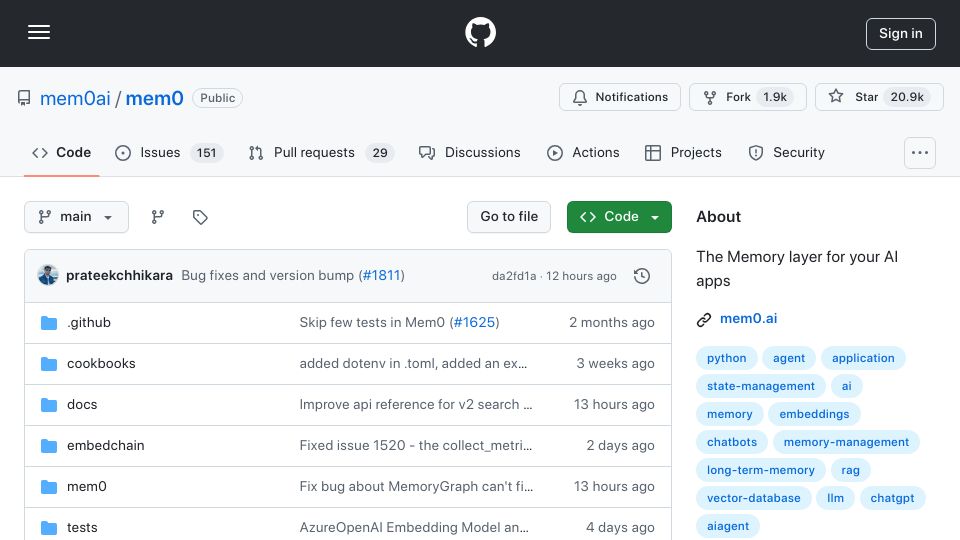
Task: Click the Notifications bell button
Action: click(620, 97)
